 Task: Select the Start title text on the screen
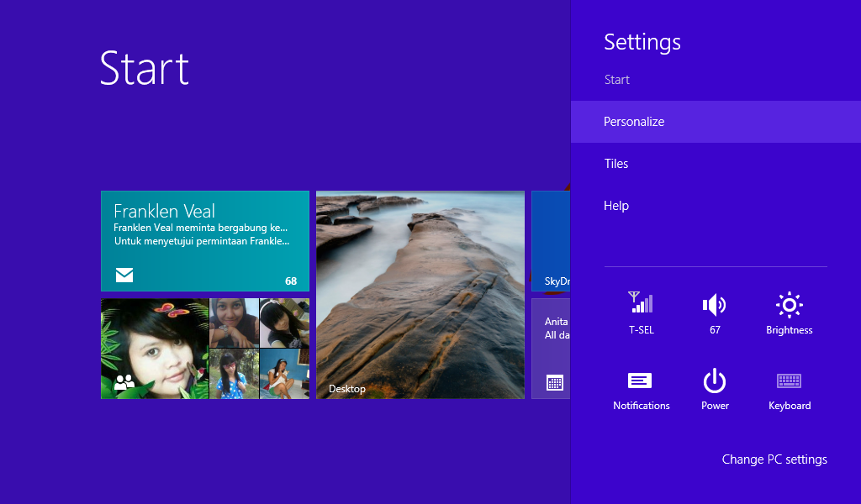(x=144, y=71)
